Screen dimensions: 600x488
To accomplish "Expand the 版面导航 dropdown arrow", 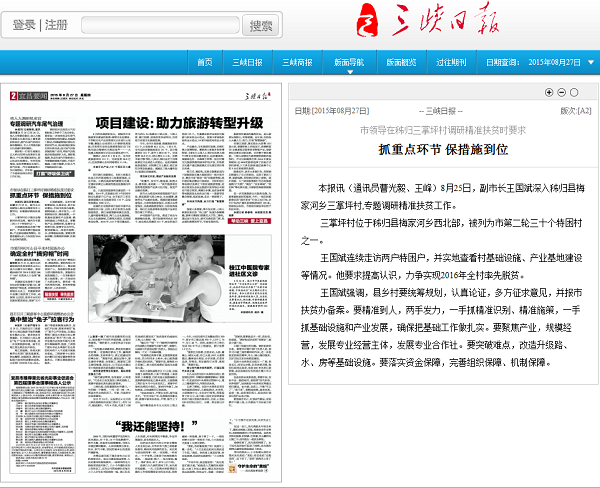I will pos(350,73).
